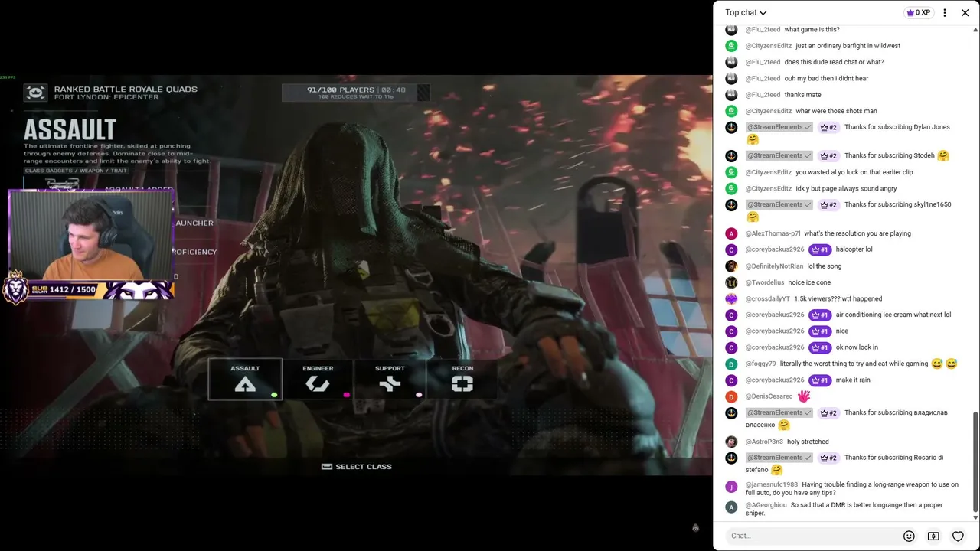Click the Twordelius avatar icon
The width and height of the screenshot is (980, 551).
coord(731,282)
